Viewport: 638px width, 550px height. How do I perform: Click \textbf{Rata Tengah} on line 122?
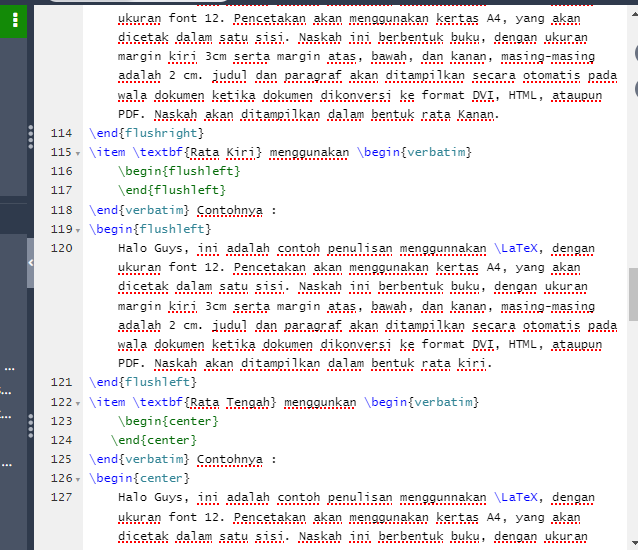point(205,402)
